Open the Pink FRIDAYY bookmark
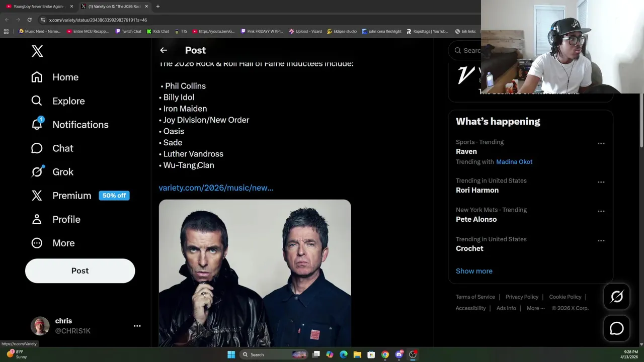The image size is (644, 362). [x=262, y=31]
